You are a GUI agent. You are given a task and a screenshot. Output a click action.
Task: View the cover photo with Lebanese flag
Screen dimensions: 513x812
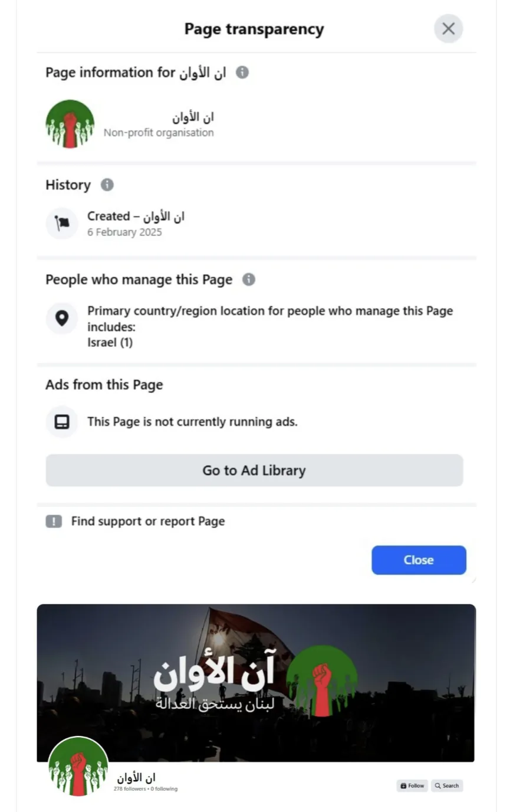click(256, 683)
